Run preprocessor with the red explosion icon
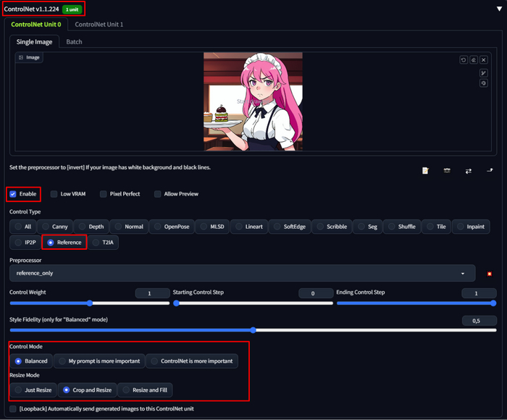The width and height of the screenshot is (507, 420). coord(490,274)
